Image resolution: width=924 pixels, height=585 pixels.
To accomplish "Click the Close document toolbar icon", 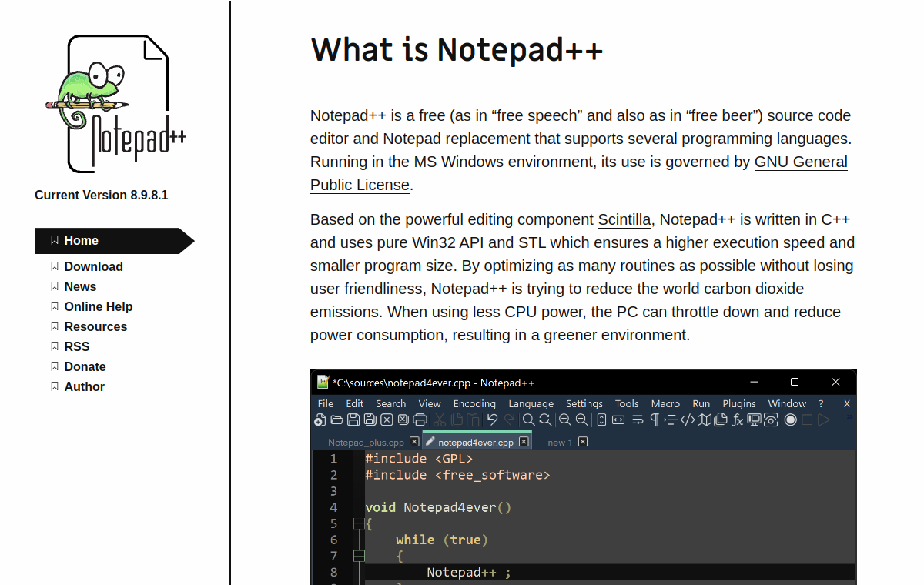I will pos(387,420).
